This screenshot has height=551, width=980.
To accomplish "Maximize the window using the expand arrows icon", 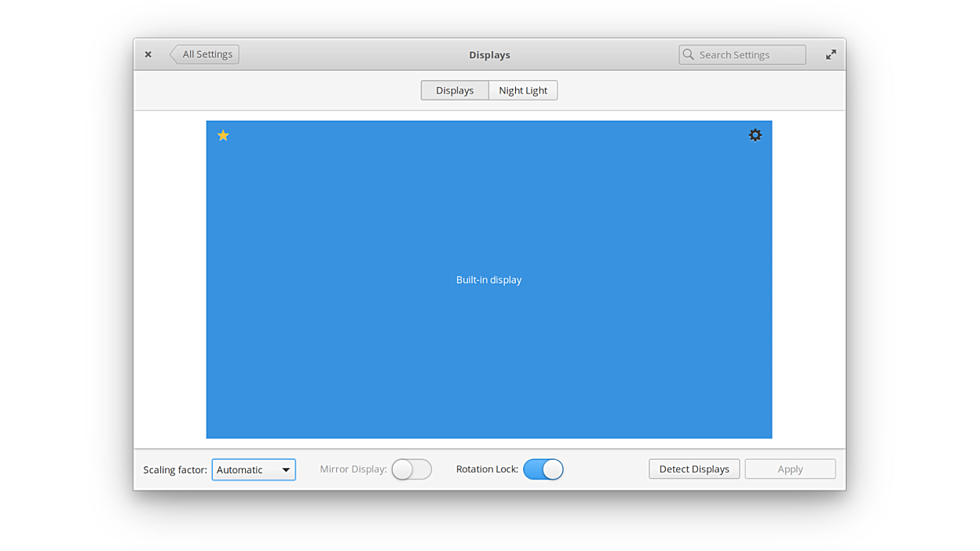I will tap(830, 54).
